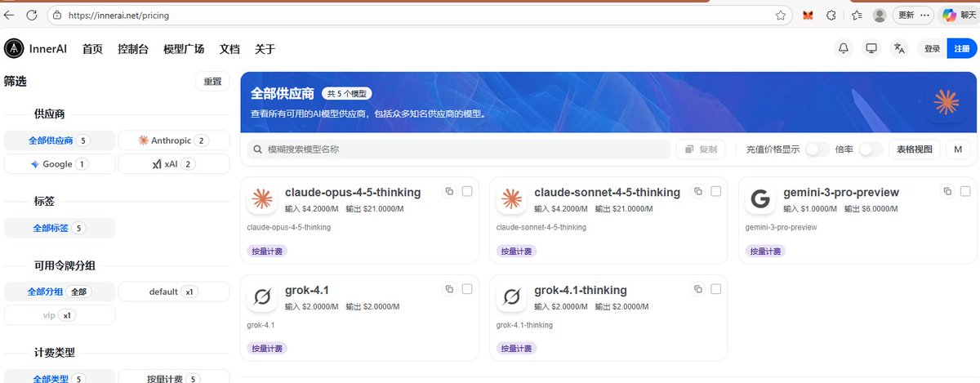
Task: Click the copy icon on claude-opus-4-5-thinking card
Action: pyautogui.click(x=449, y=192)
